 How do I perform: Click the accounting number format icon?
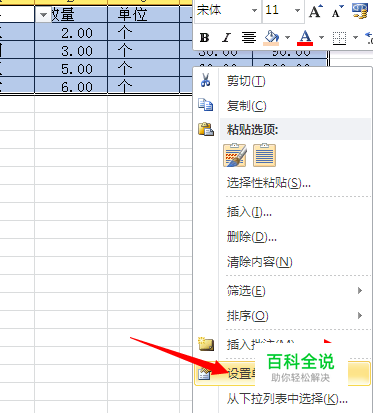(x=360, y=11)
